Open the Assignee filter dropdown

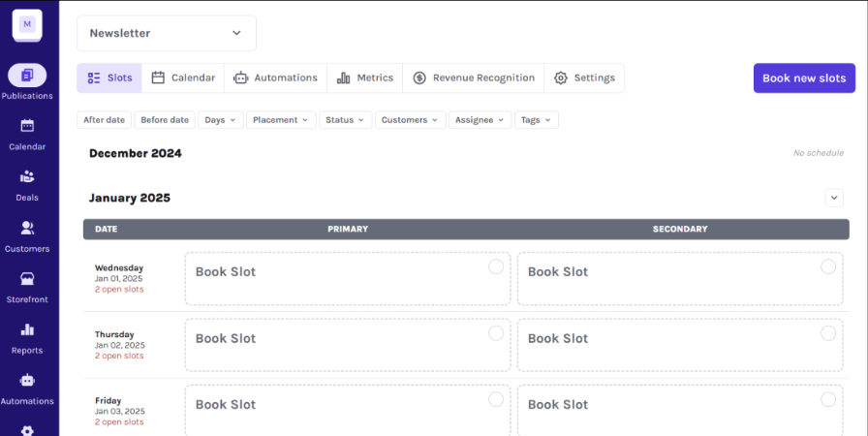(x=480, y=120)
